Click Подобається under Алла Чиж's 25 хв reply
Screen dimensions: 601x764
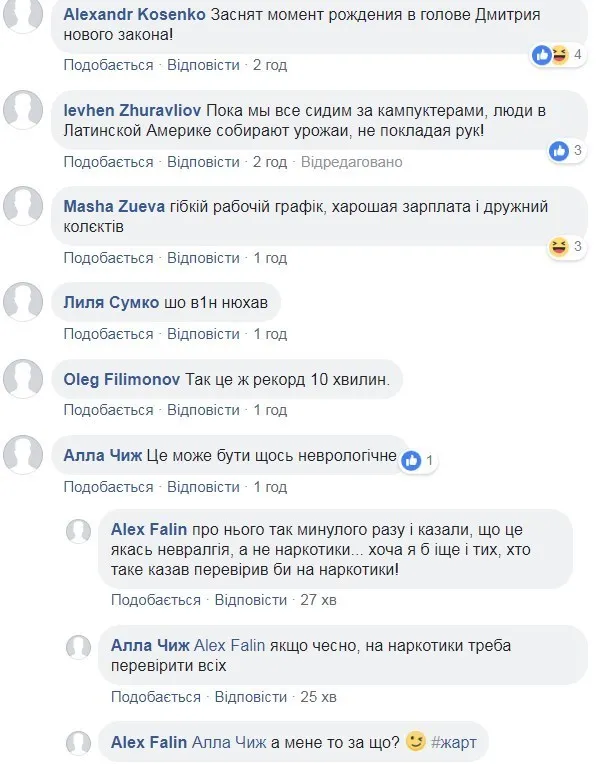tap(155, 697)
